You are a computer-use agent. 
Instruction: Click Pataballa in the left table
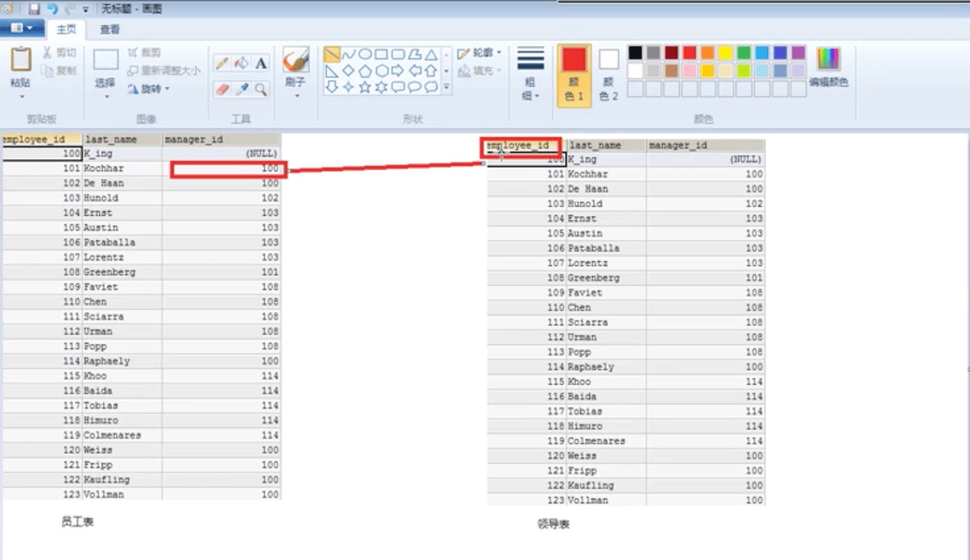(x=110, y=243)
